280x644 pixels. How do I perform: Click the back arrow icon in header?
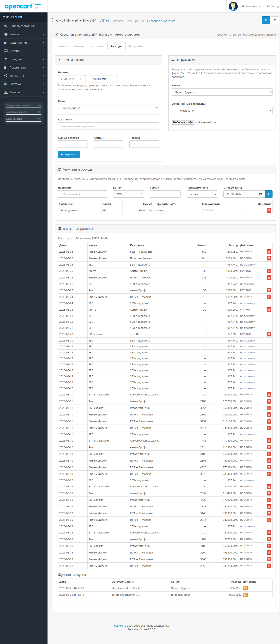pyautogui.click(x=275, y=20)
